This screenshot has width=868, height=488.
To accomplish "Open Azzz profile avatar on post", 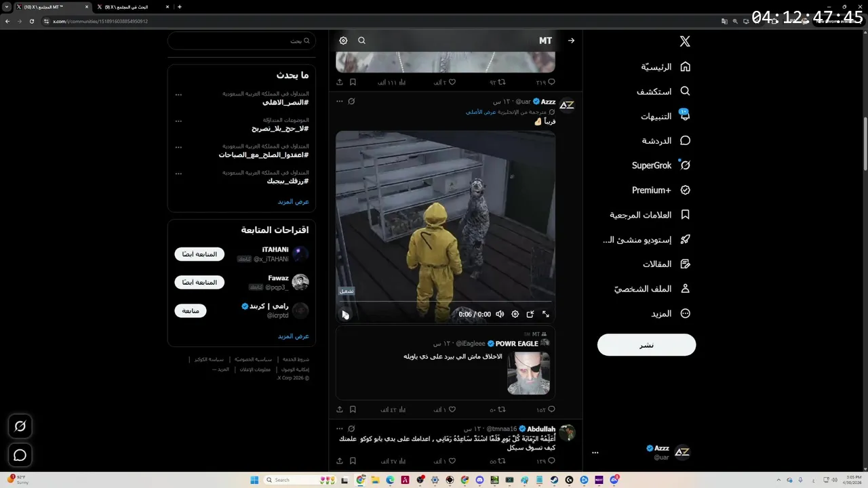I will click(x=567, y=105).
